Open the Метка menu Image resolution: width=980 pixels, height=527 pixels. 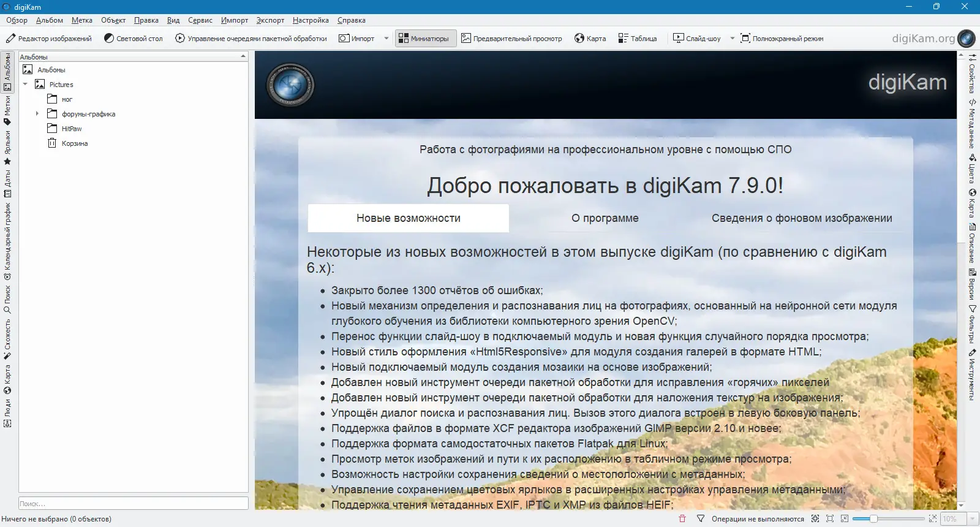pyautogui.click(x=82, y=20)
